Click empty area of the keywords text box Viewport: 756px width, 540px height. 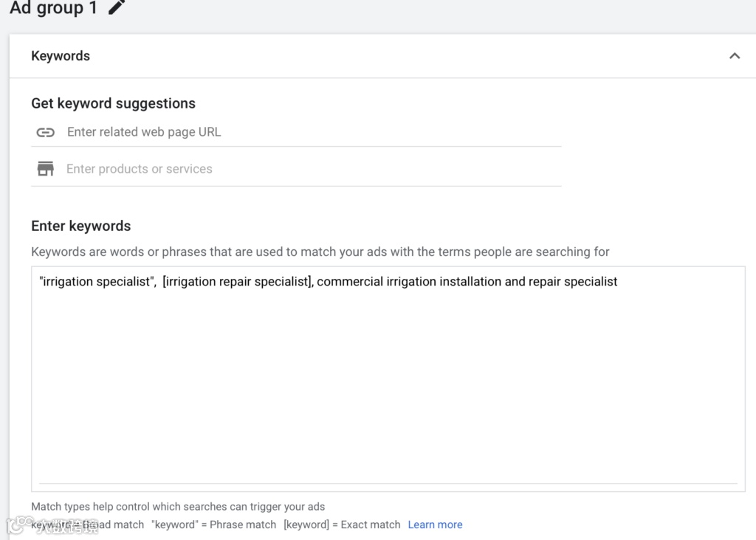(388, 384)
